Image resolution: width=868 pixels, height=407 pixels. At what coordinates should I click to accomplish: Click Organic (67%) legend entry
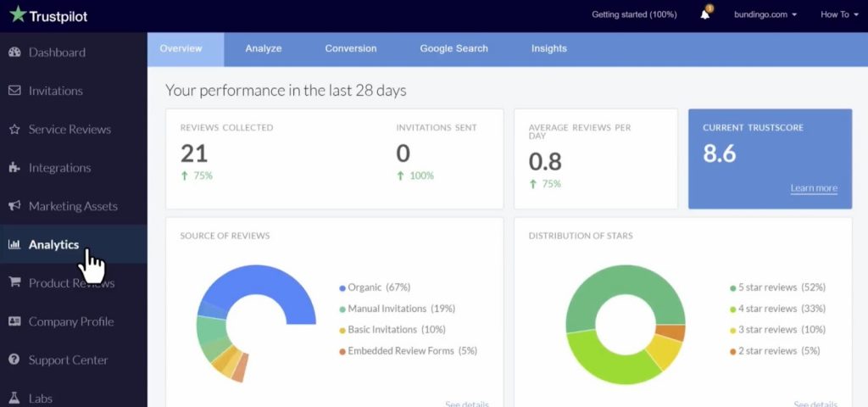(375, 287)
